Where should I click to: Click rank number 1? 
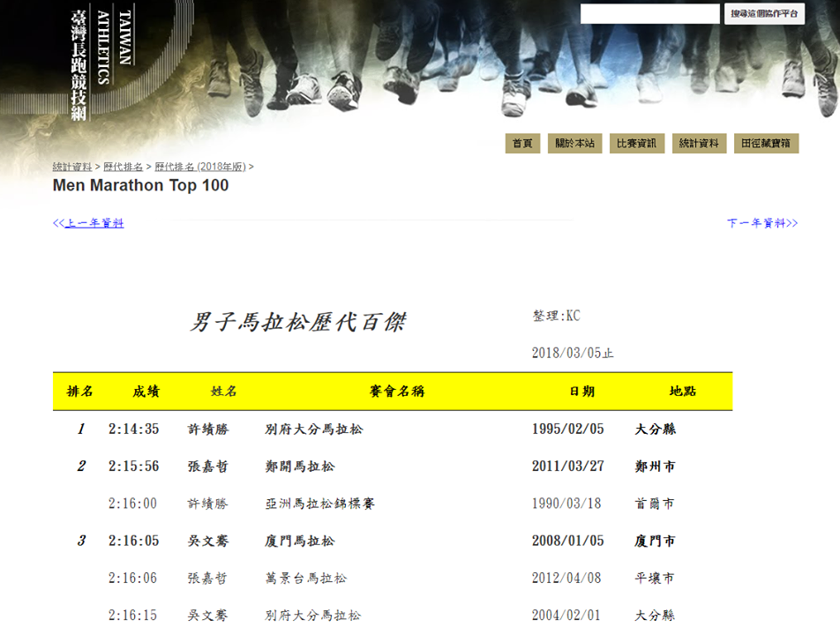coord(81,429)
